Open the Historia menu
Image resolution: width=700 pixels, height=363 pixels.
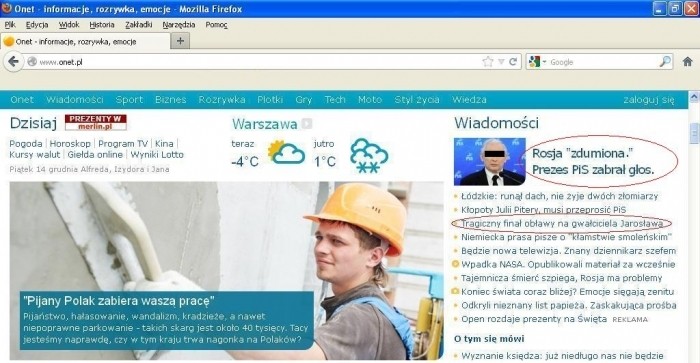coord(102,25)
